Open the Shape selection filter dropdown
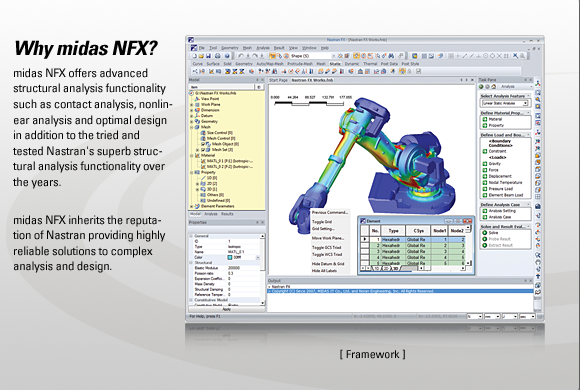This screenshot has width=580, height=390. (x=312, y=56)
